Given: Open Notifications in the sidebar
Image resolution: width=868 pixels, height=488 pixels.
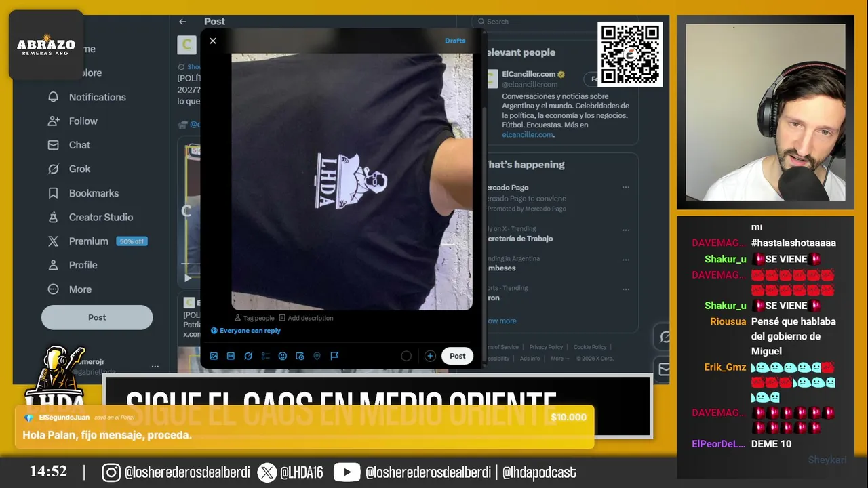Looking at the screenshot, I should [87, 97].
